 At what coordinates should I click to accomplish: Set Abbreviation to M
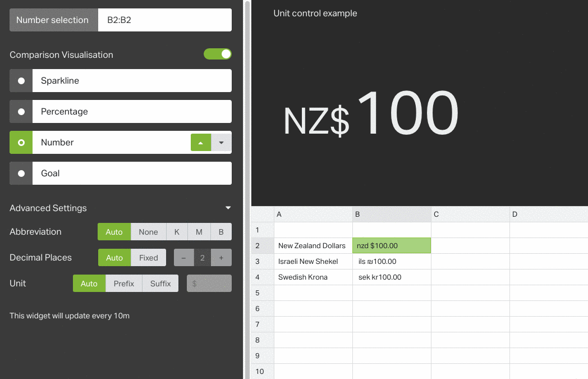(x=199, y=232)
